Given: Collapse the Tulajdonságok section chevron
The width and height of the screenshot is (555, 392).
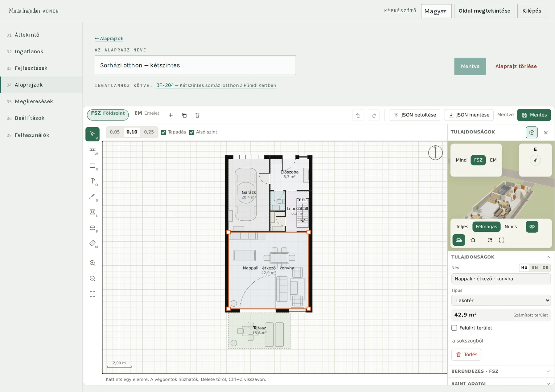Looking at the screenshot, I should pos(548,257).
